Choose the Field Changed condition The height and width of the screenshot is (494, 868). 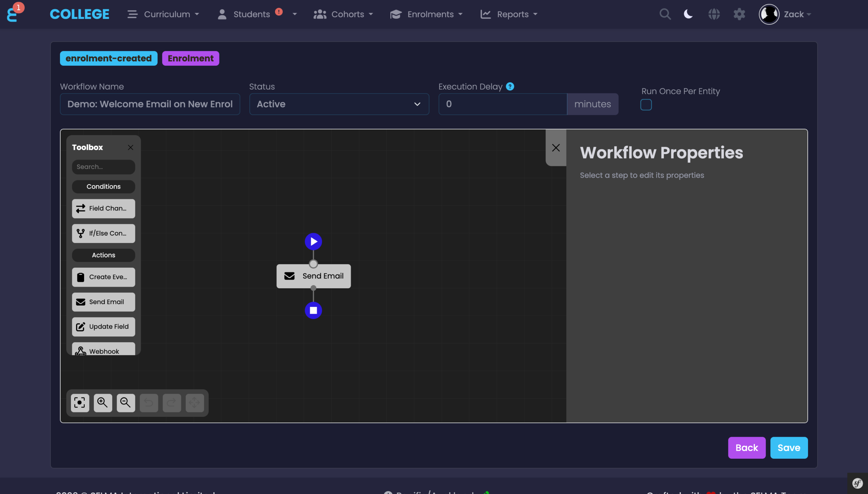[103, 208]
